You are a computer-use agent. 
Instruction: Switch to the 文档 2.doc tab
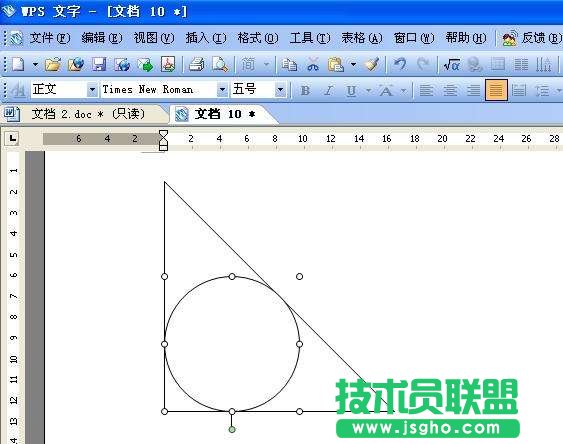(x=87, y=114)
